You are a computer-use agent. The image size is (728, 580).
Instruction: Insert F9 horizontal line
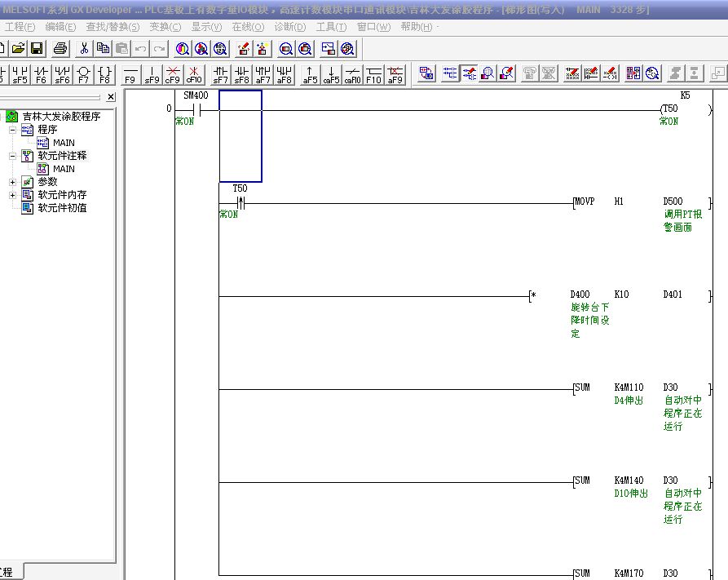[130, 74]
